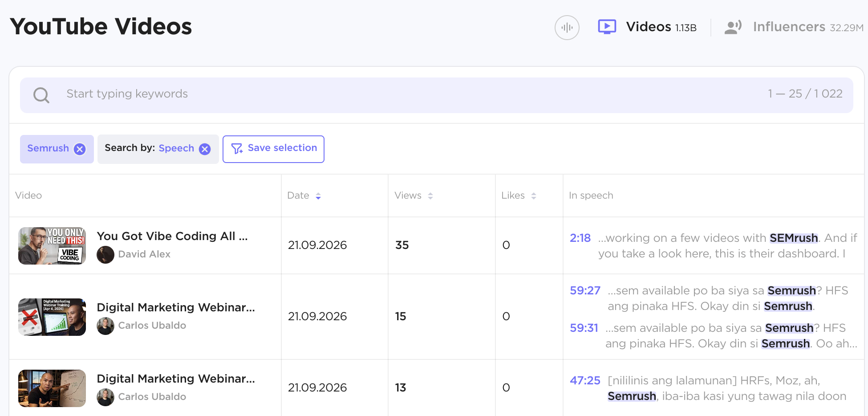Screen dimensions: 868x416
Task: Click the '1 — 25 / 1 022' results counter
Action: pyautogui.click(x=805, y=94)
